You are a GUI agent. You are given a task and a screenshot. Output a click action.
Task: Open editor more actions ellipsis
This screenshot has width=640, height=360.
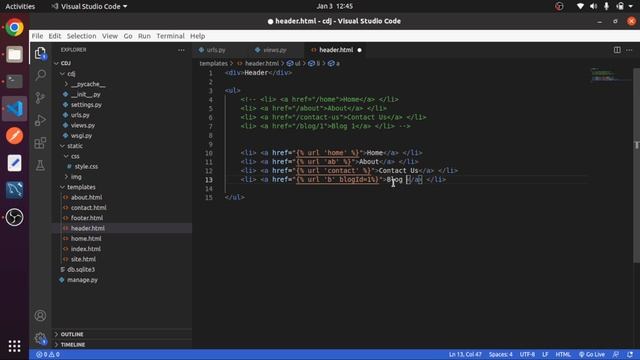(x=629, y=50)
